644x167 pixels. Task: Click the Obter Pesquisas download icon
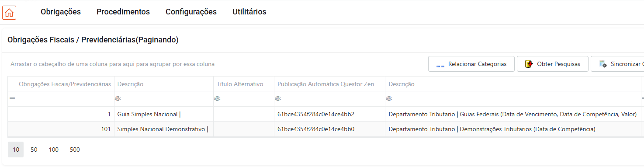point(529,64)
